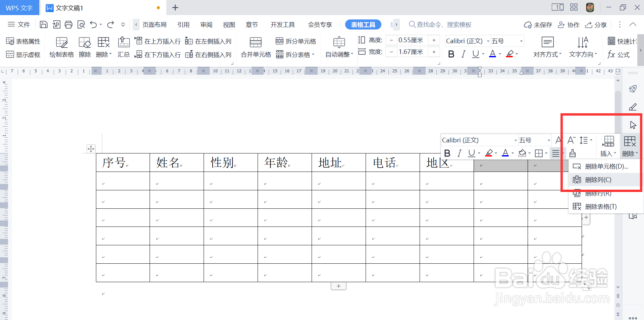The height and width of the screenshot is (320, 644).
Task: Open the 公式 formula tool
Action: click(x=619, y=54)
